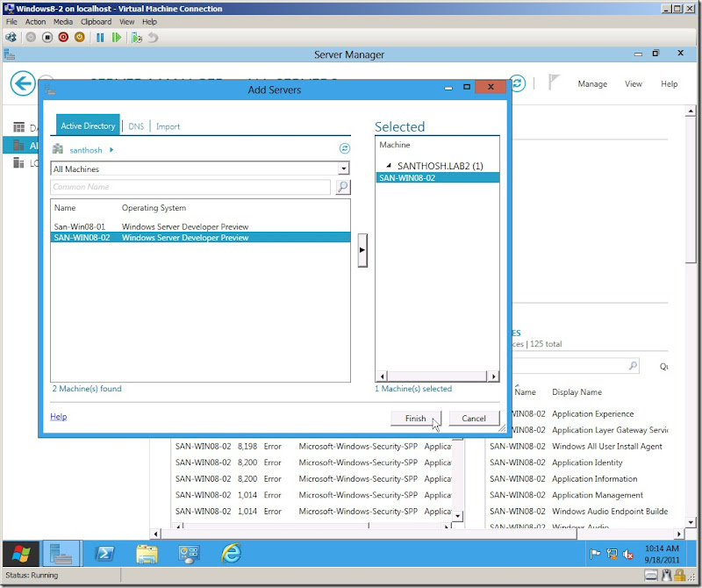
Task: Click the Server Manager back arrow
Action: point(23,83)
